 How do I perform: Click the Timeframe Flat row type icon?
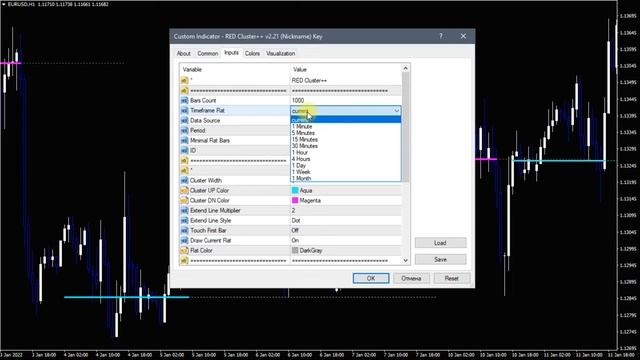(184, 111)
